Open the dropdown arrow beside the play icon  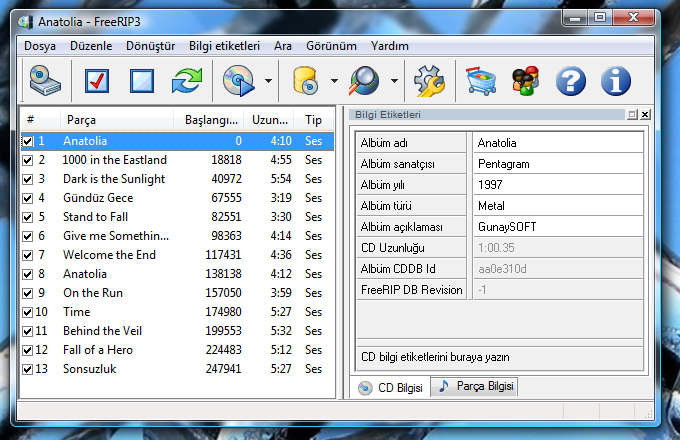268,81
